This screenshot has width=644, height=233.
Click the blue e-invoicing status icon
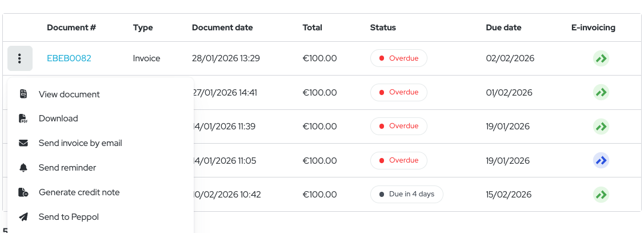coord(600,161)
